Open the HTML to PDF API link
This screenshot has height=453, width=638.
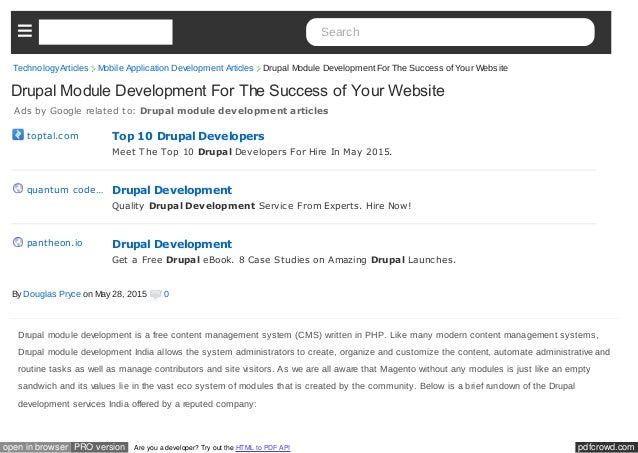coord(263,448)
